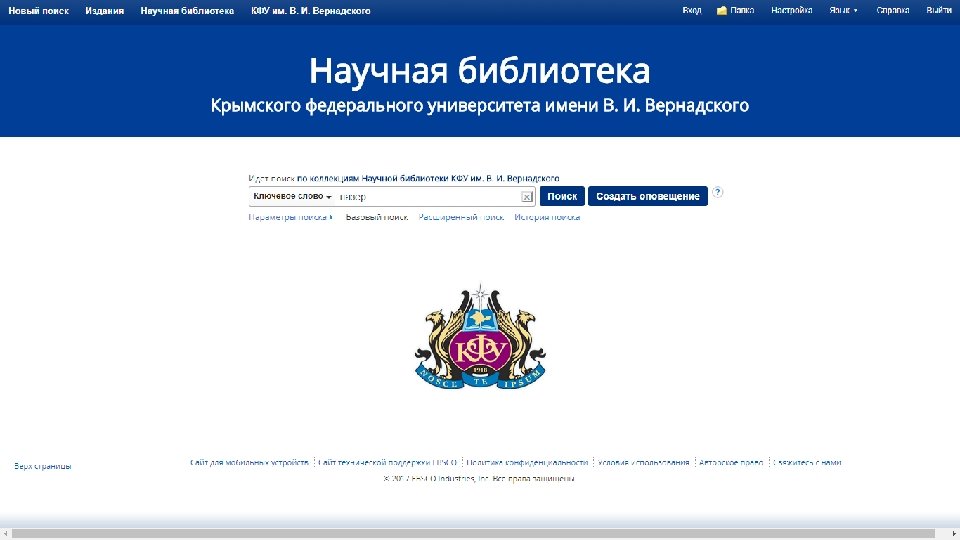The height and width of the screenshot is (540, 960).
Task: Click the scrollbar right arrow
Action: 954,534
